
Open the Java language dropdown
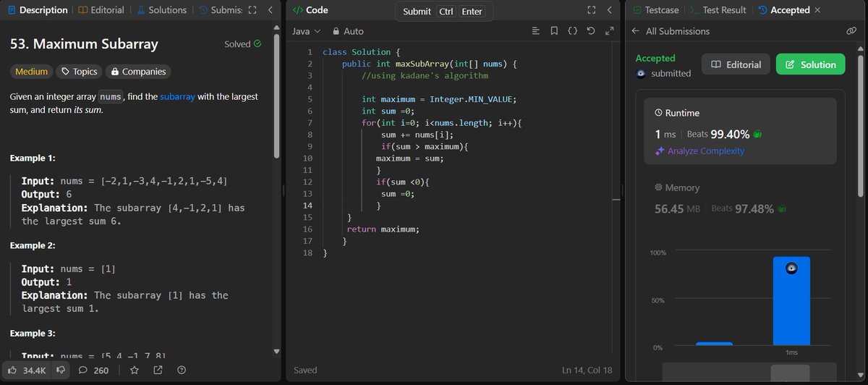(307, 31)
